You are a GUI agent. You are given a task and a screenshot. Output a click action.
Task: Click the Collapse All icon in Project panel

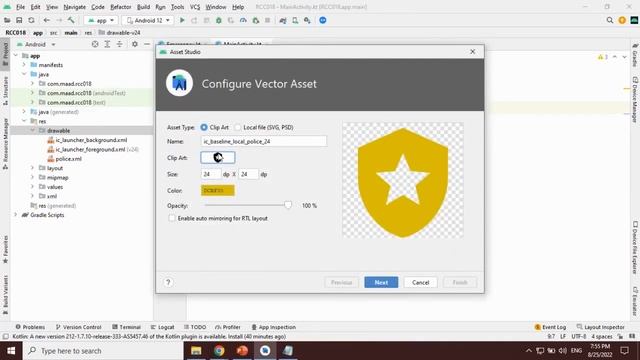click(119, 44)
